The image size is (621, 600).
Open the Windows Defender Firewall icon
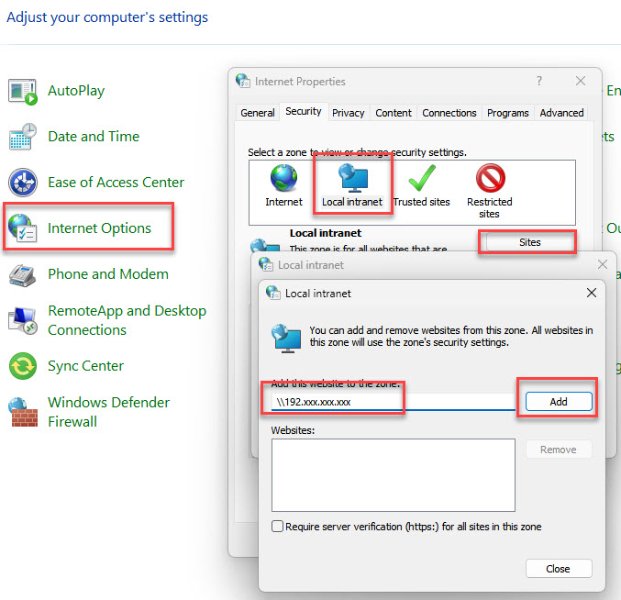pos(22,412)
